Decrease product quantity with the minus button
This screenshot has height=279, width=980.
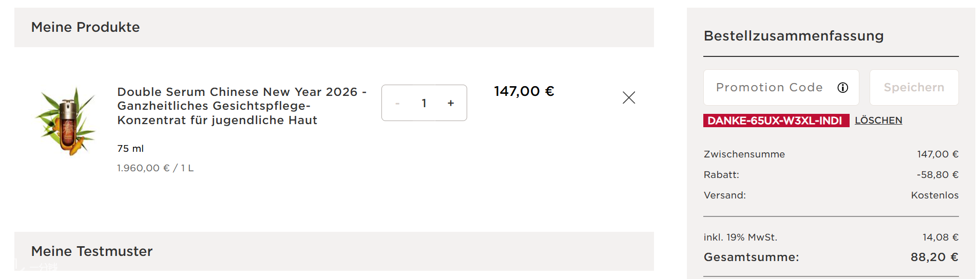pos(397,103)
